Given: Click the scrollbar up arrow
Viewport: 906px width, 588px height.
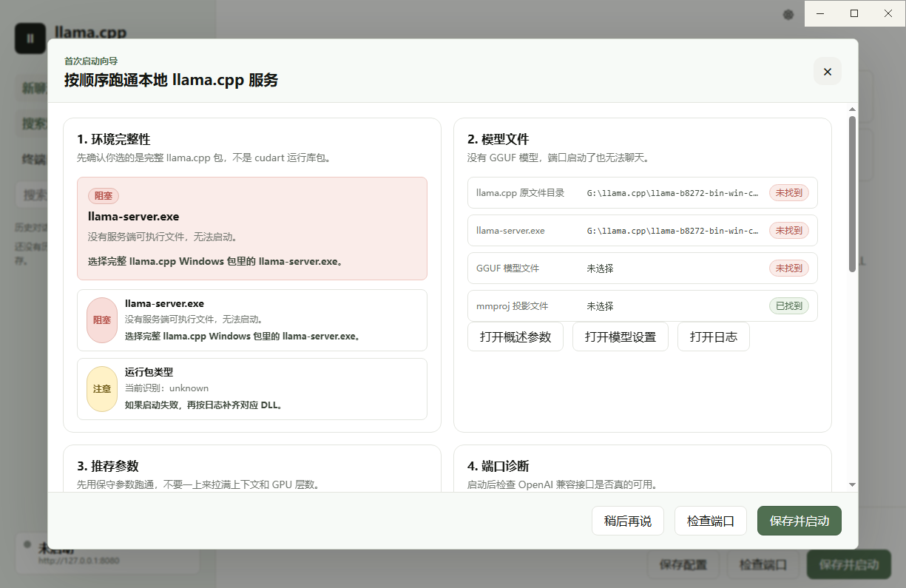Looking at the screenshot, I should point(852,109).
